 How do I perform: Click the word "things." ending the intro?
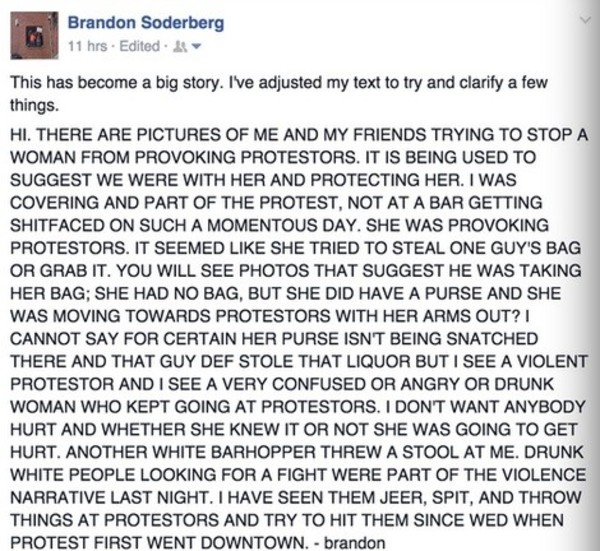click(x=34, y=105)
